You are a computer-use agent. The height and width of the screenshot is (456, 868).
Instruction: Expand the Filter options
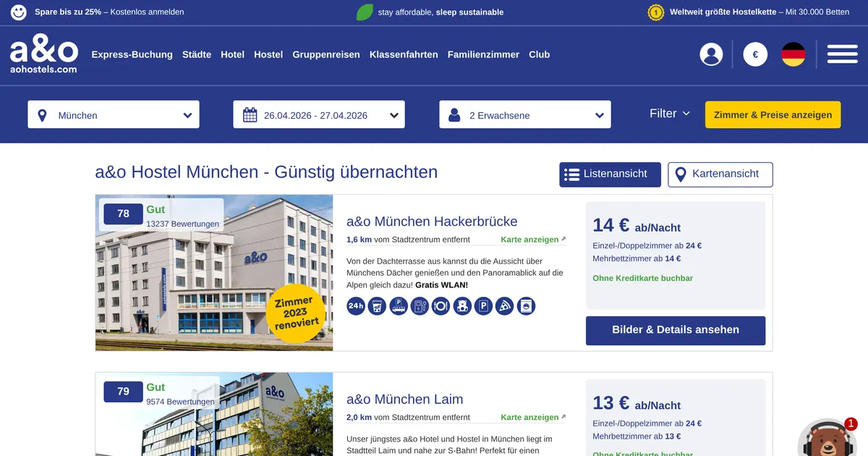coord(670,114)
